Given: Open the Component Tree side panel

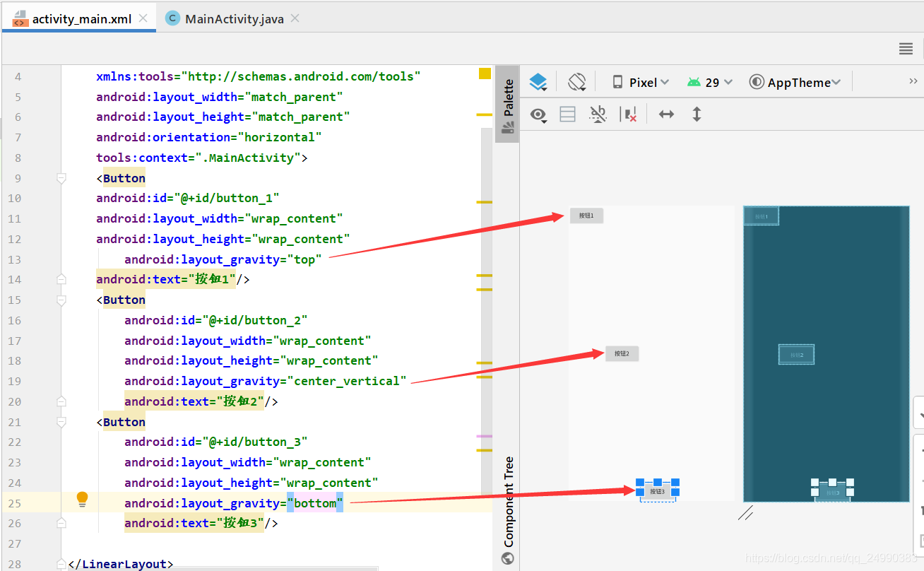Looking at the screenshot, I should (x=507, y=510).
